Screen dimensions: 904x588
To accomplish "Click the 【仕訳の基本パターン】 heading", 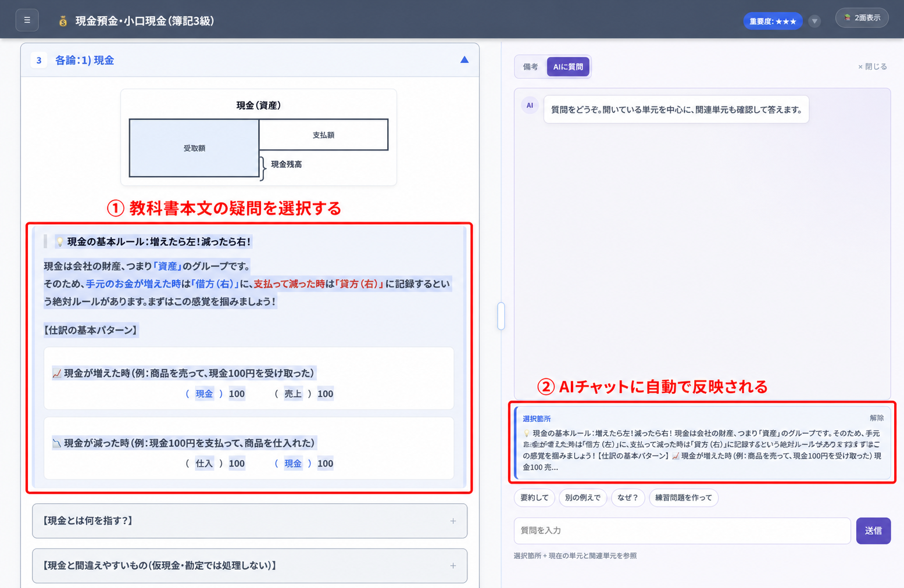I will (x=91, y=330).
